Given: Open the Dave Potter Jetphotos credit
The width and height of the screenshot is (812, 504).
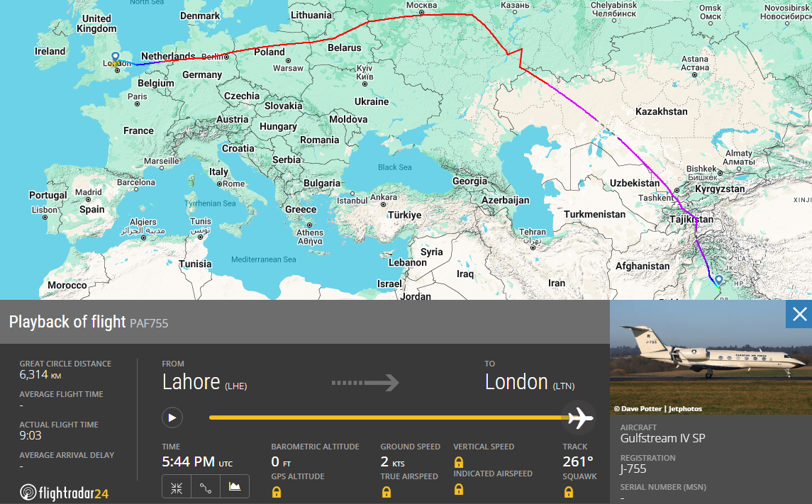Looking at the screenshot, I should point(657,409).
